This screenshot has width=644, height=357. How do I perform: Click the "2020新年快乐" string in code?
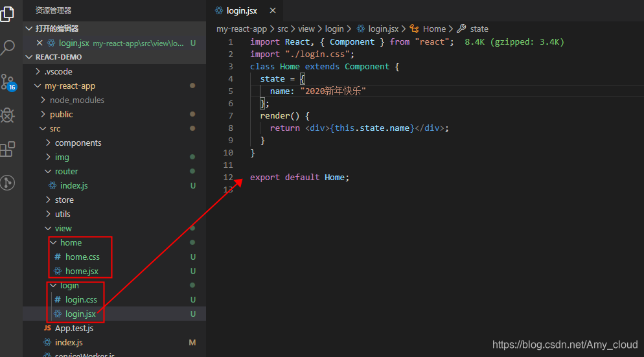[333, 91]
